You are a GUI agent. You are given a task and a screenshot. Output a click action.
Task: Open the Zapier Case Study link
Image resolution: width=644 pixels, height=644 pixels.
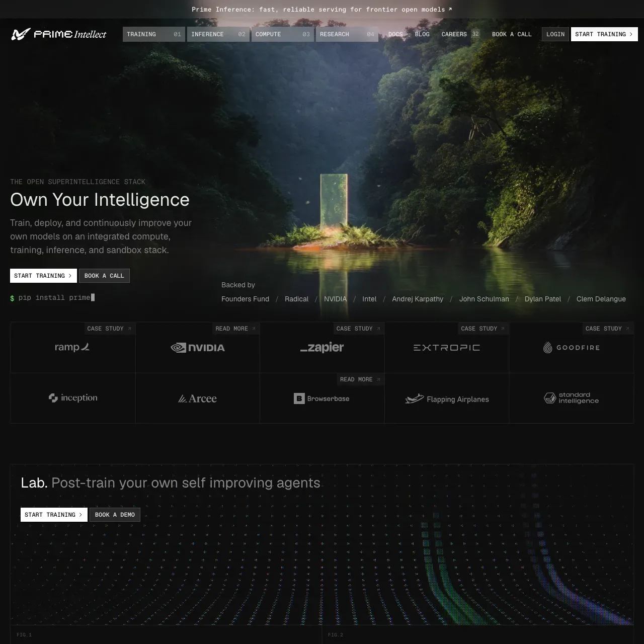[x=359, y=329]
